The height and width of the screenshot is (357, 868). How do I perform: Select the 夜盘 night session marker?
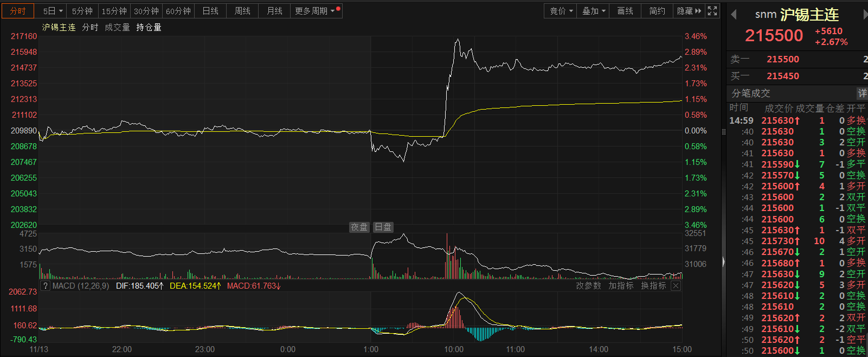tap(359, 227)
